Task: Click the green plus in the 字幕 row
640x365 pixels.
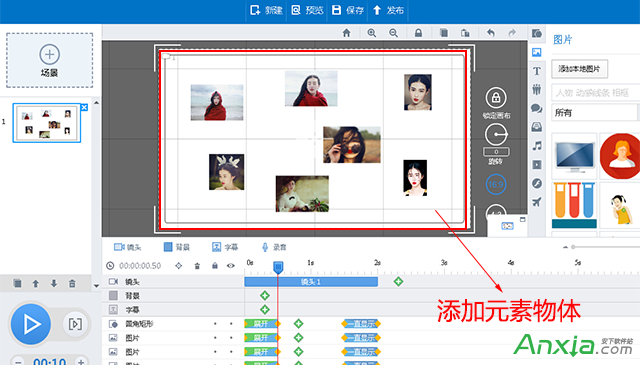Action: click(x=264, y=309)
